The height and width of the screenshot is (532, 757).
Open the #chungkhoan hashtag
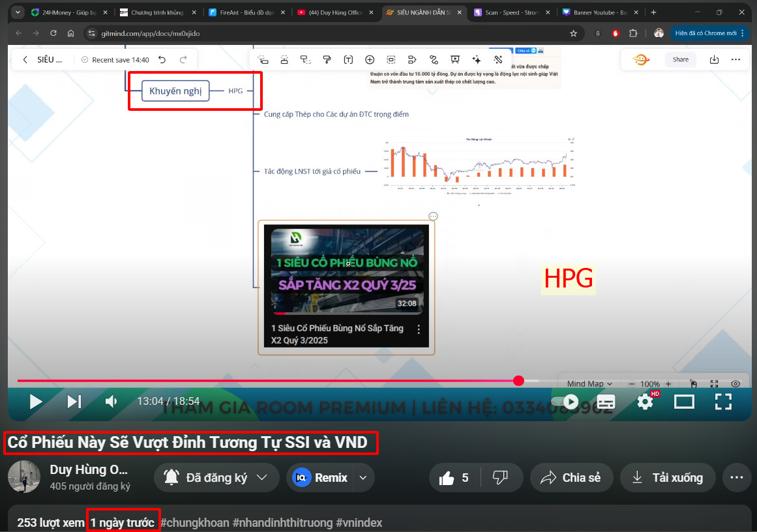(x=194, y=523)
